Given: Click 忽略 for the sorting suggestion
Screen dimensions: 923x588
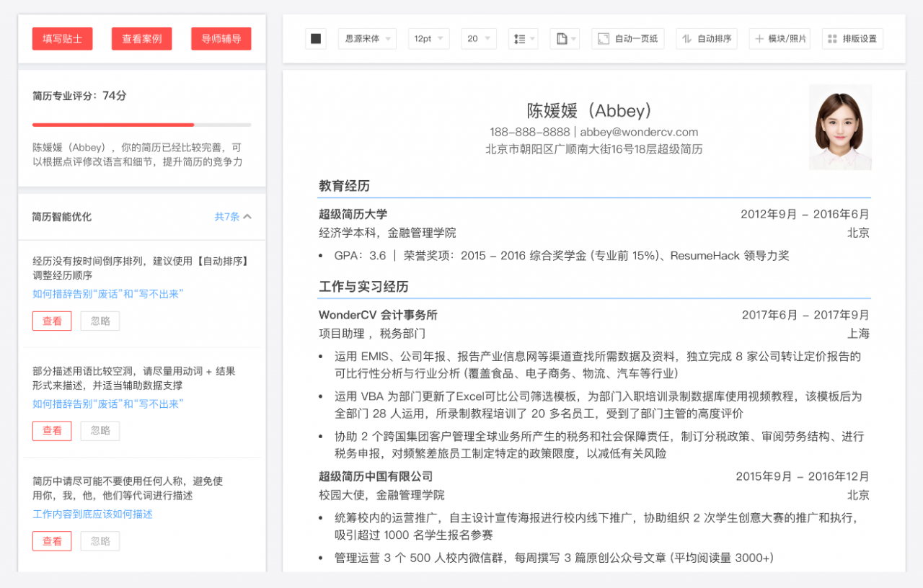Looking at the screenshot, I should tap(100, 321).
